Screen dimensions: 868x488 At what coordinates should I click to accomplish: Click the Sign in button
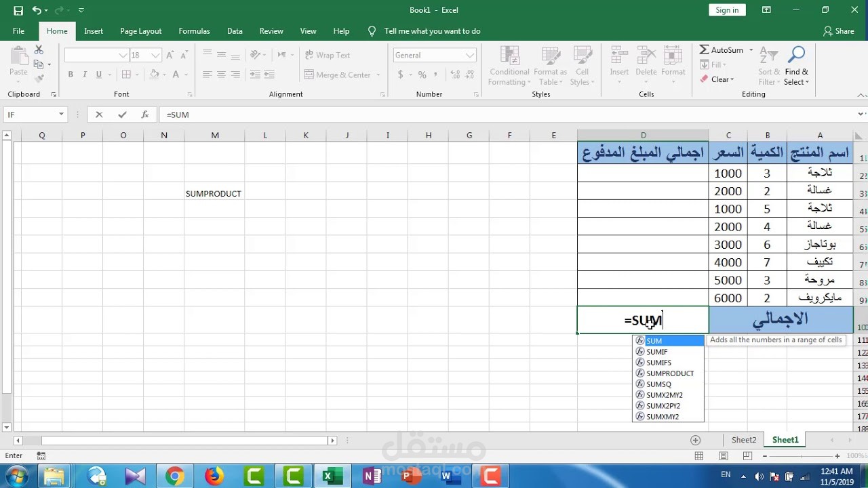tap(727, 10)
